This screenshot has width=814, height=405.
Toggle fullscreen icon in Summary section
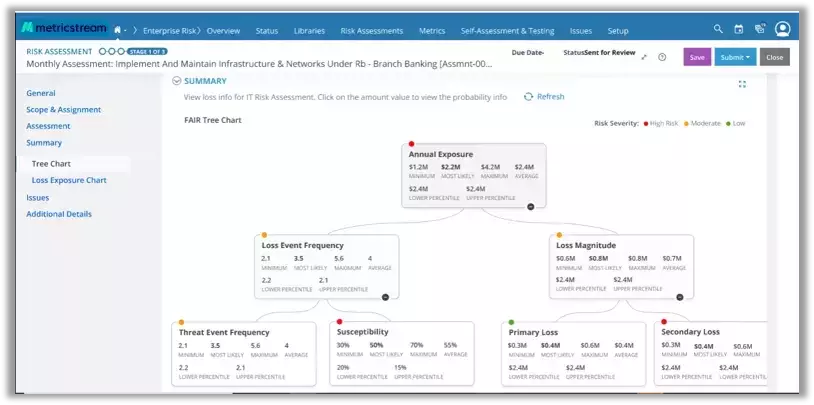742,84
